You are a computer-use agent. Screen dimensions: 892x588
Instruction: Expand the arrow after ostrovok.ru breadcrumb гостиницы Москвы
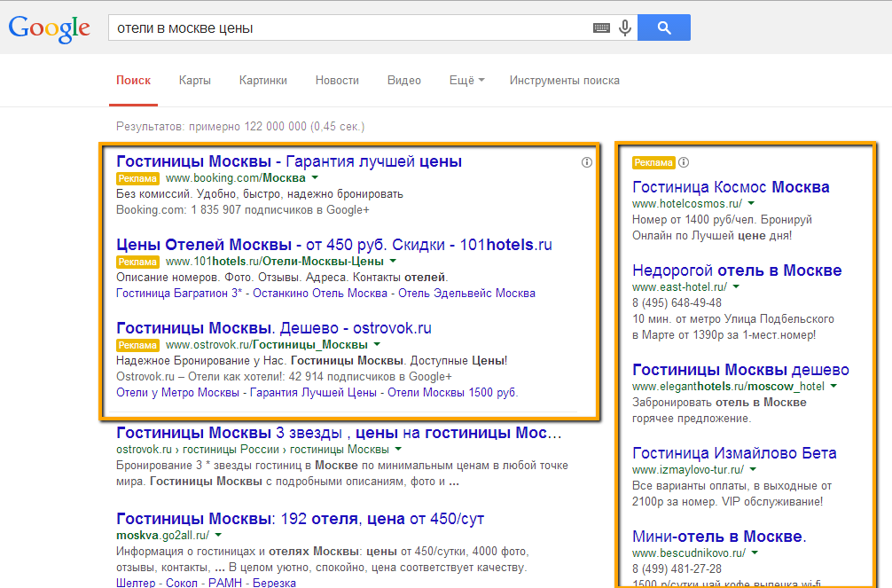[398, 449]
